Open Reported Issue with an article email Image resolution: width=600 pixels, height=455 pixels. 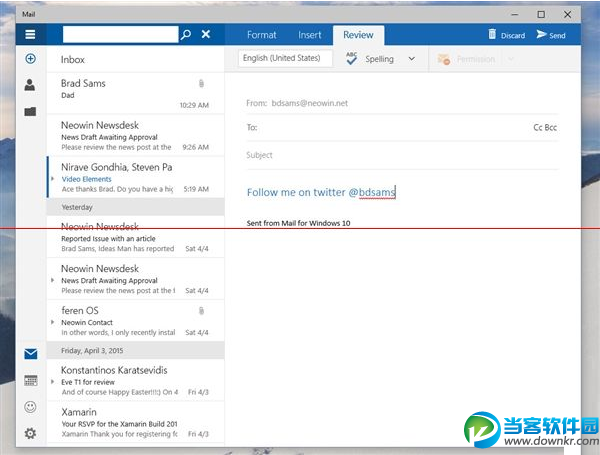tap(135, 236)
